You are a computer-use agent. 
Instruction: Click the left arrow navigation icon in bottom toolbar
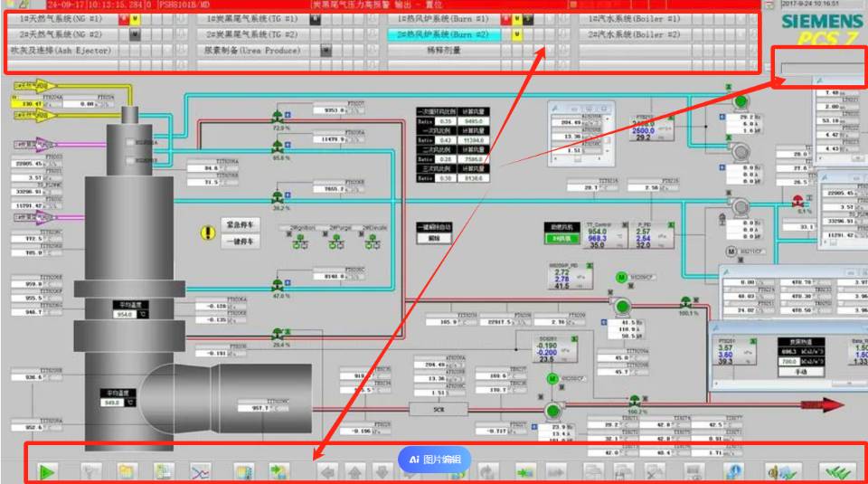(327, 472)
